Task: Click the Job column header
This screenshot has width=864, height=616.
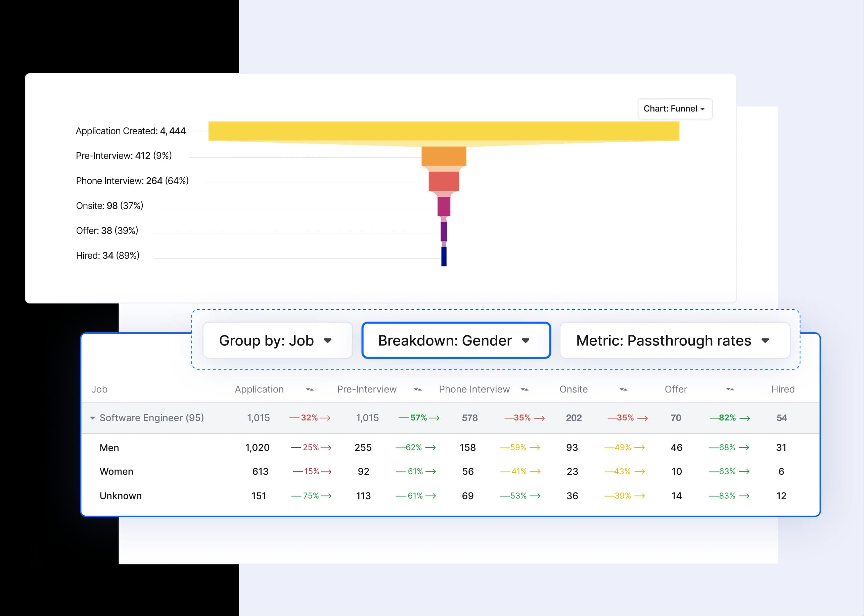Action: (x=99, y=389)
